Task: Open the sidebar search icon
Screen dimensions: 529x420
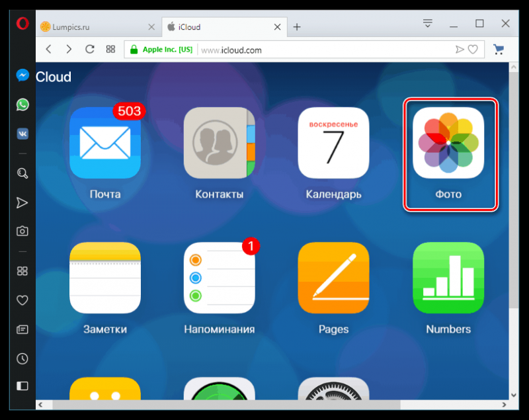Action: tap(22, 173)
